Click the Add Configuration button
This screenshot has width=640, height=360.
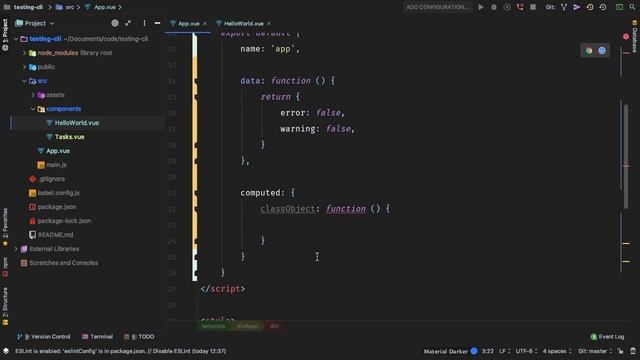[437, 7]
